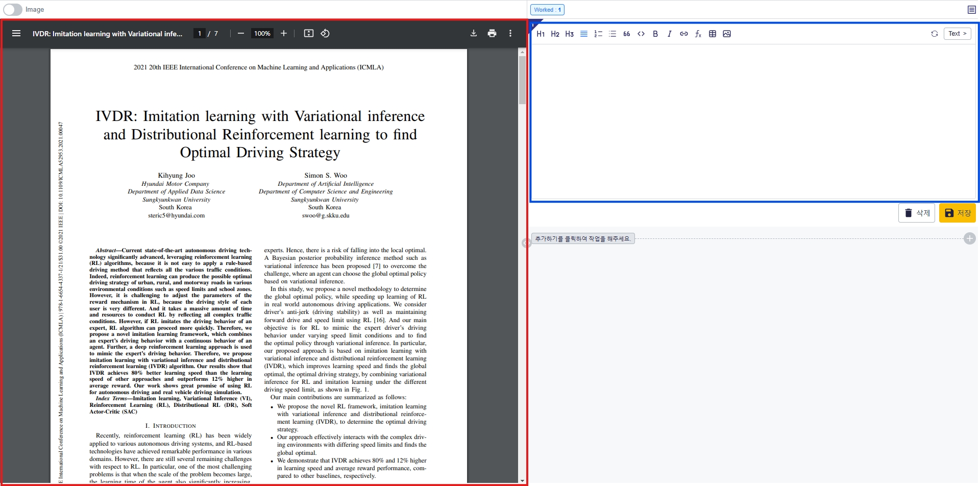Toggle bold formatting in editor
The width and height of the screenshot is (980, 486).
tap(655, 34)
